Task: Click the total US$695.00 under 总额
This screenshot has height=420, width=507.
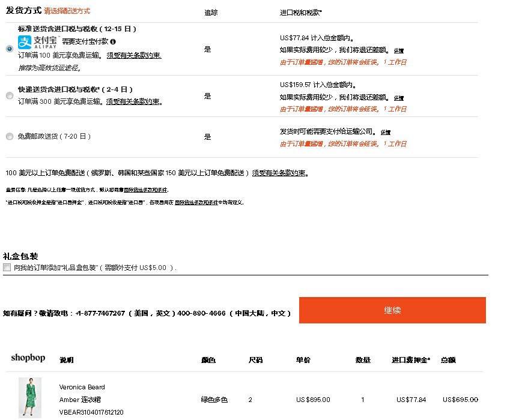Action: coord(460,400)
